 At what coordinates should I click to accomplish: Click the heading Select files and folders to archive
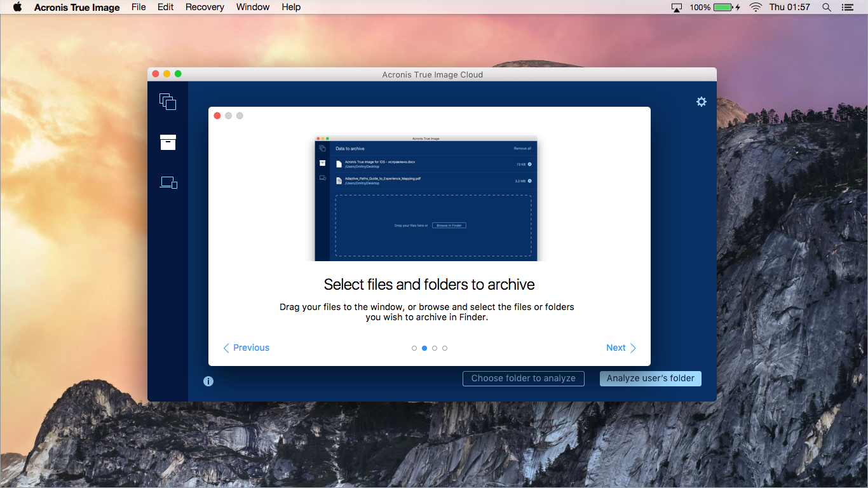(x=430, y=284)
